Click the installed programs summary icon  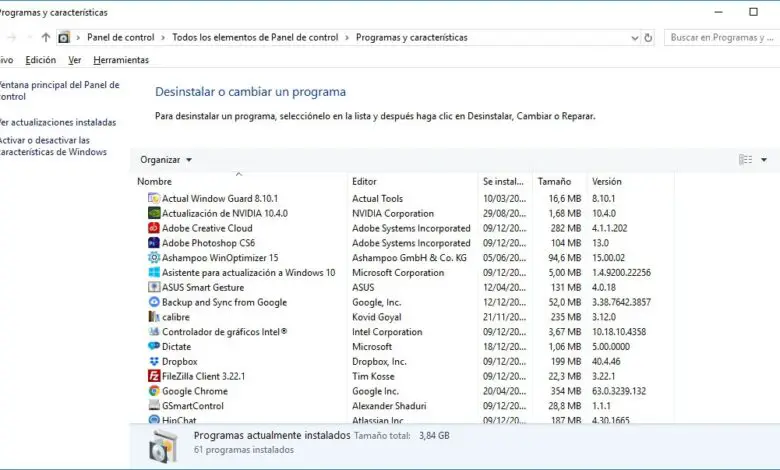tap(163, 446)
